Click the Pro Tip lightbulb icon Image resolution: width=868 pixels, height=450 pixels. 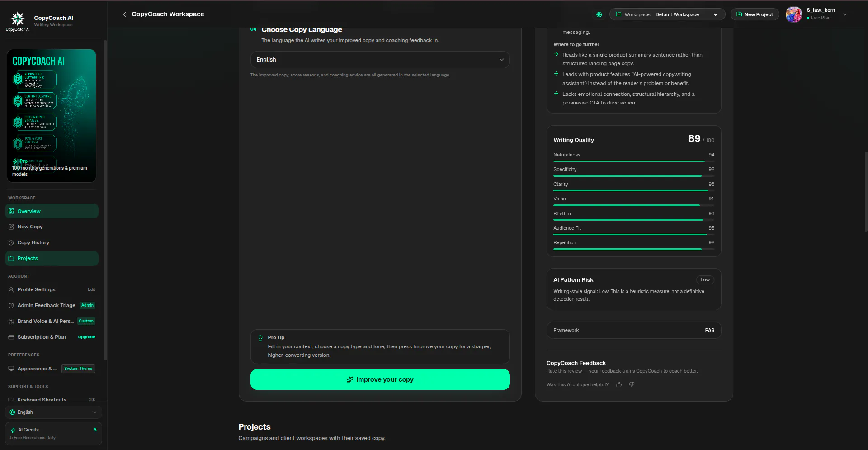click(x=260, y=338)
